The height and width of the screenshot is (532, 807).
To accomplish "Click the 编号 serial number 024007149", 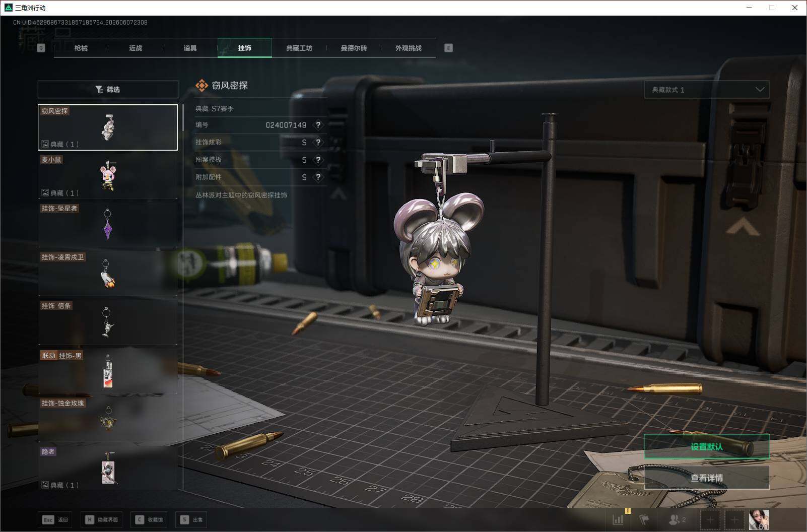I will point(286,125).
